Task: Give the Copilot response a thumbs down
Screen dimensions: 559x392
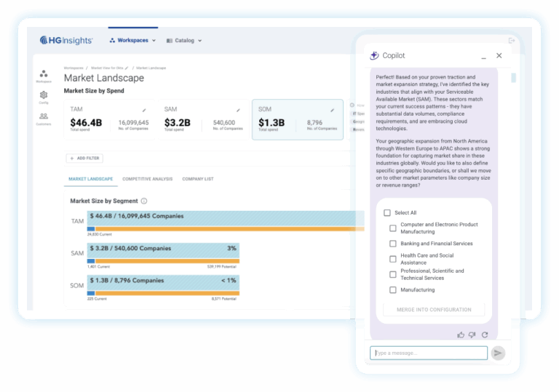Action: pyautogui.click(x=472, y=335)
